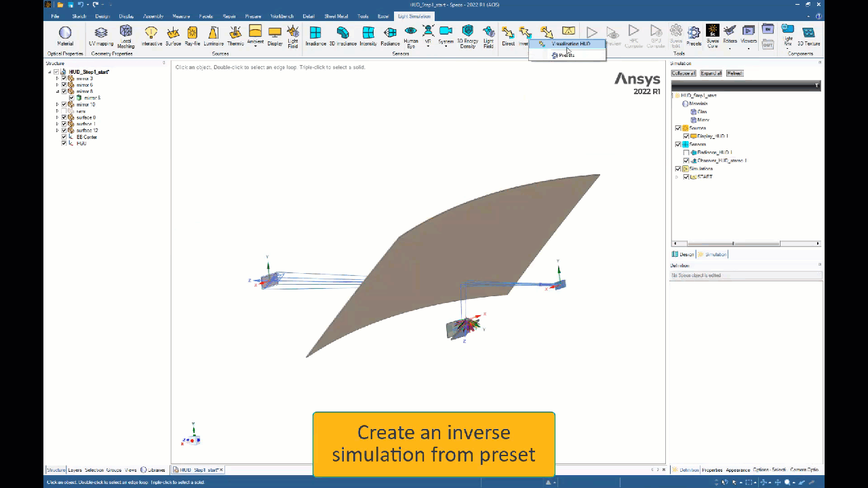Screen dimensions: 868x488
Task: Open the VR sensor dropdown
Action: coord(428,46)
